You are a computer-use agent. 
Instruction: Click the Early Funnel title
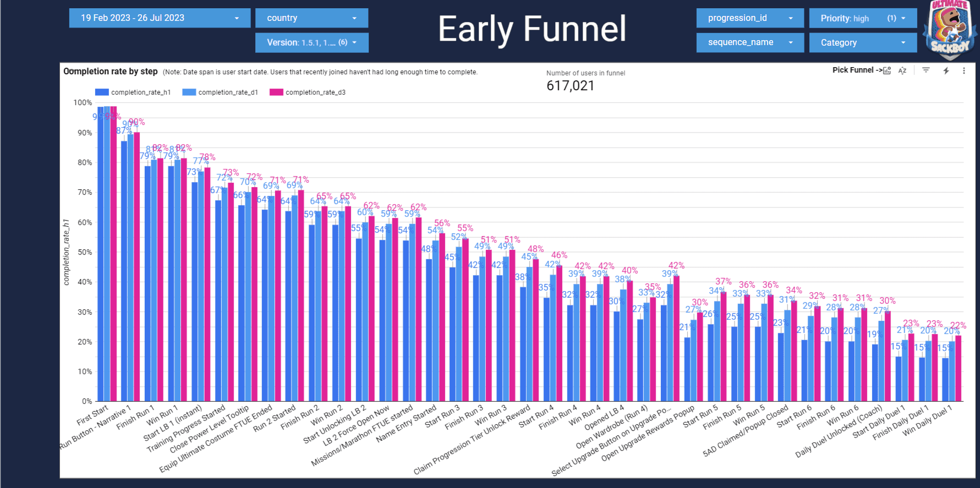[x=532, y=29]
